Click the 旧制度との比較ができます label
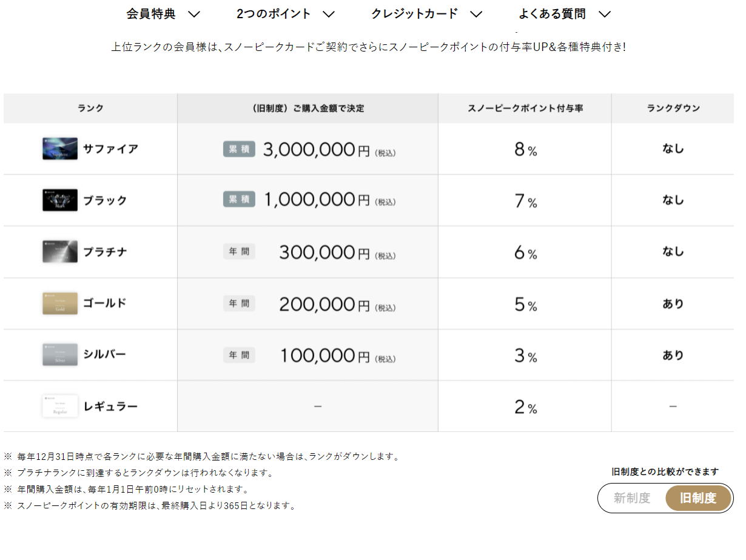The image size is (746, 560). (665, 471)
